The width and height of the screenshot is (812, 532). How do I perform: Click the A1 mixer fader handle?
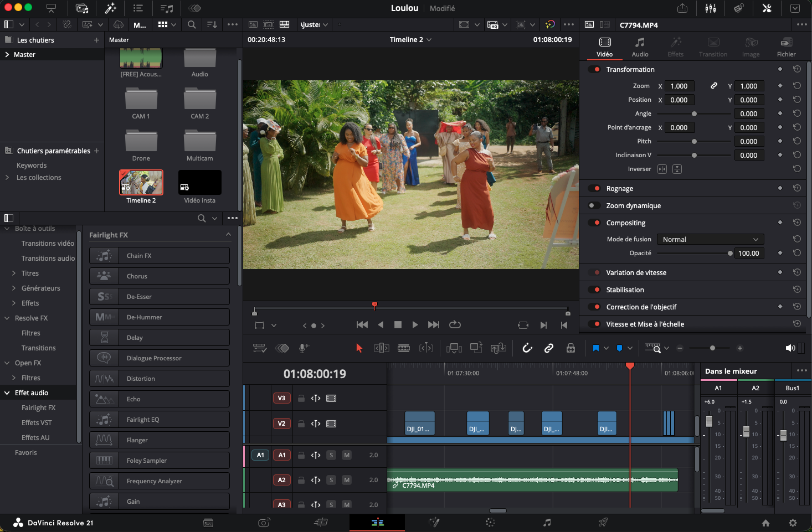pos(709,421)
